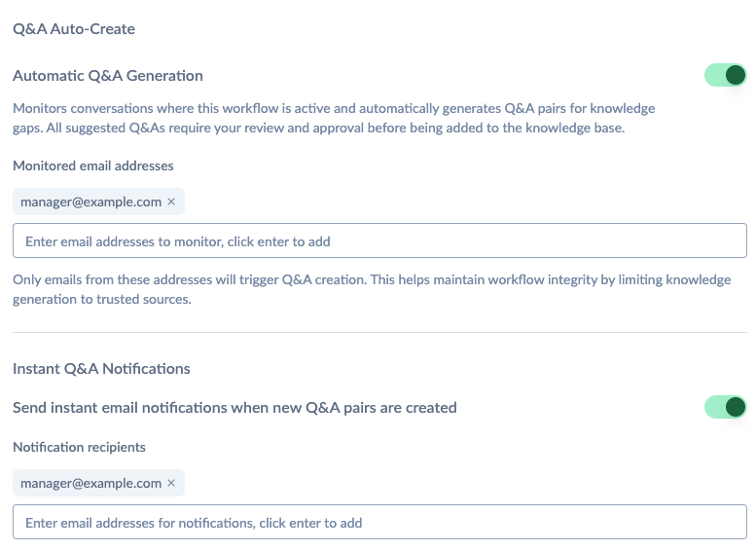Click the "generation to trusted sources" text line

[102, 299]
